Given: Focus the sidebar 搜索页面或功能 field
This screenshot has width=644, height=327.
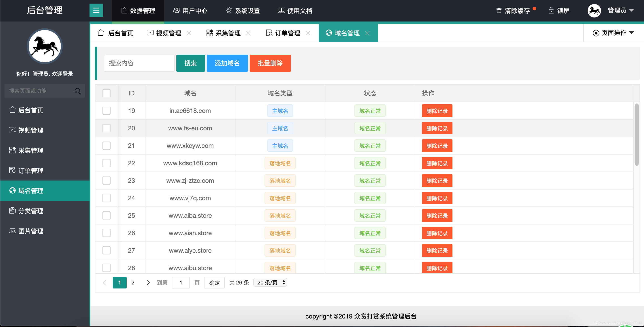Looking at the screenshot, I should point(45,91).
